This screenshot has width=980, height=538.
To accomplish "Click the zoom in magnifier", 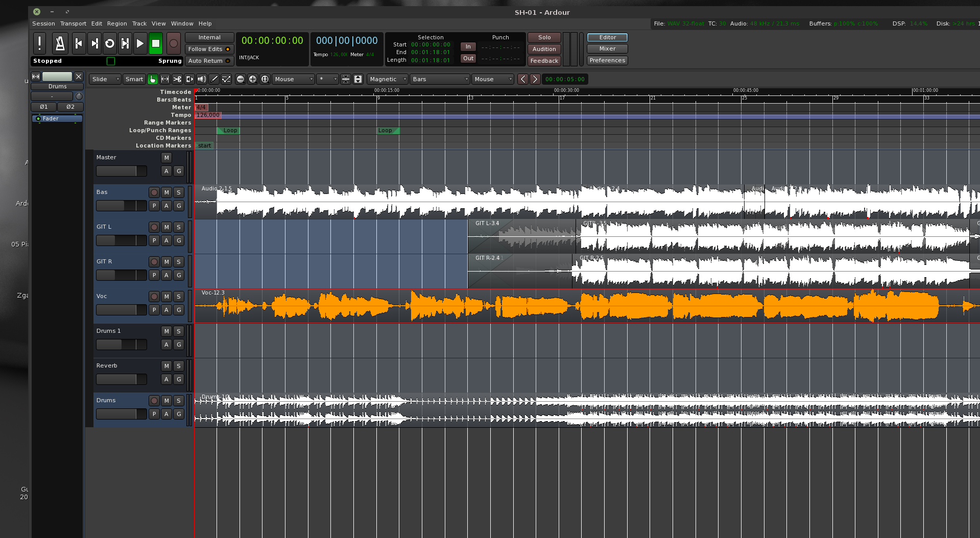I will pos(252,79).
